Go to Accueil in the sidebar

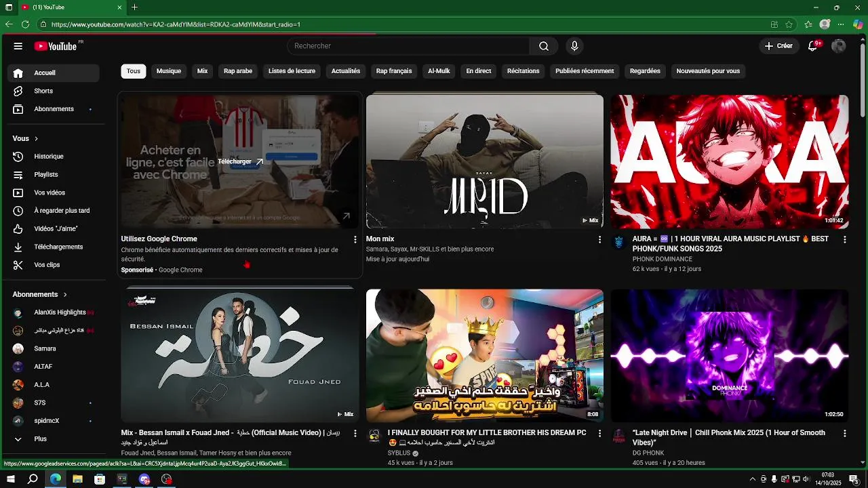tap(54, 73)
